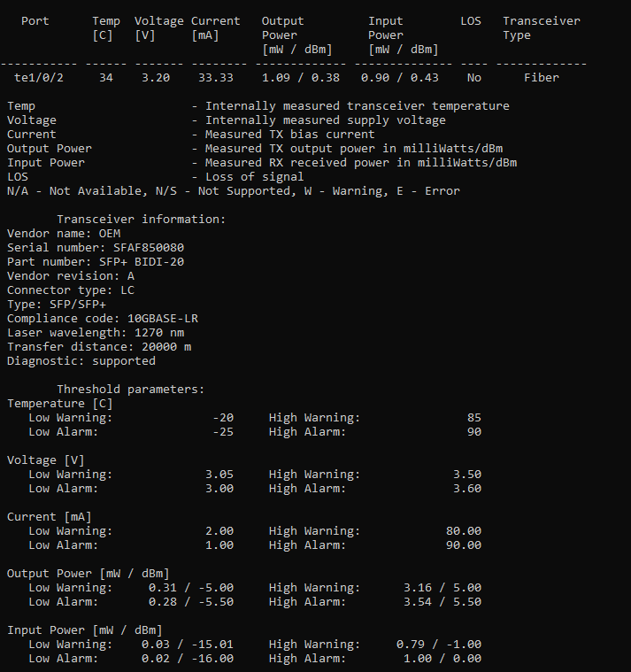Click laser wavelength 1270 nm
This screenshot has width=631, height=672.
[x=159, y=332]
